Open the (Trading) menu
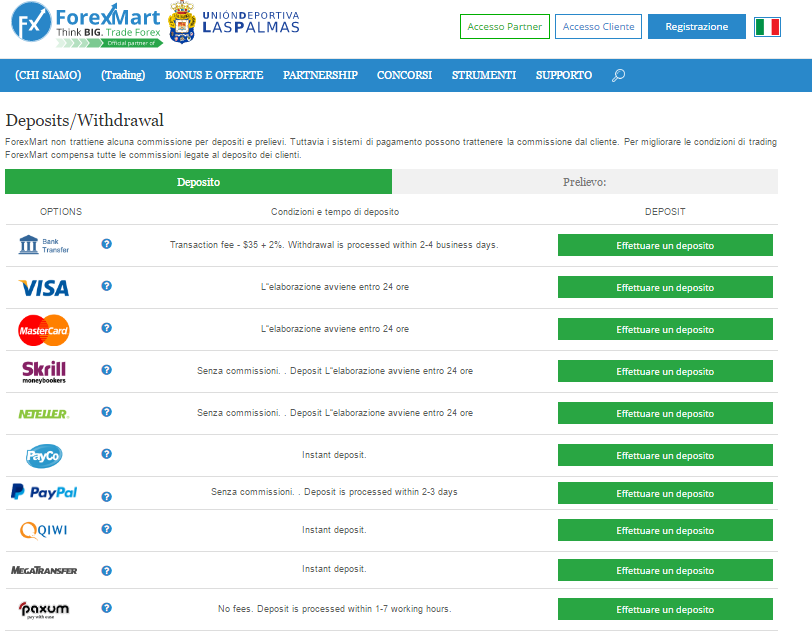The height and width of the screenshot is (642, 812). tap(123, 75)
